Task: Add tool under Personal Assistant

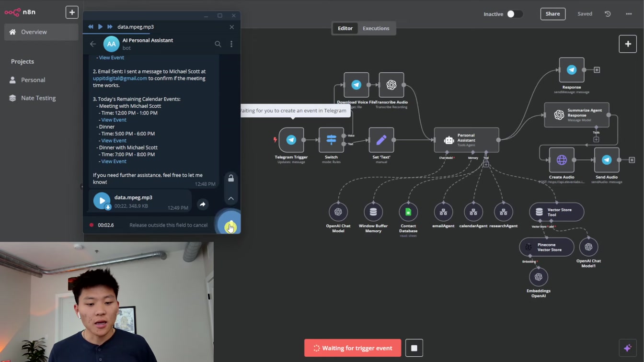Action: click(486, 165)
